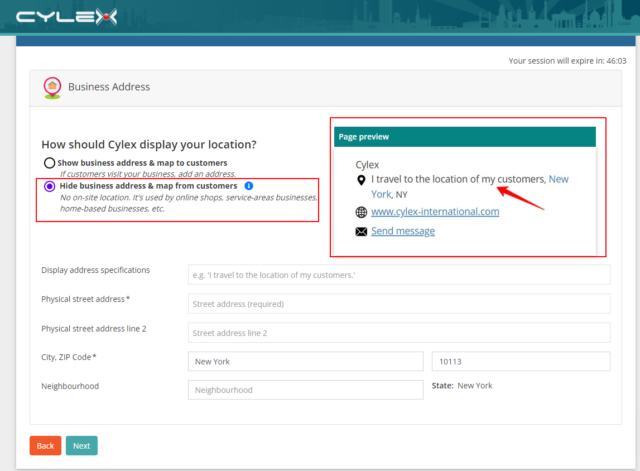Click the session expiry timer text
The image size is (640, 471).
point(567,61)
